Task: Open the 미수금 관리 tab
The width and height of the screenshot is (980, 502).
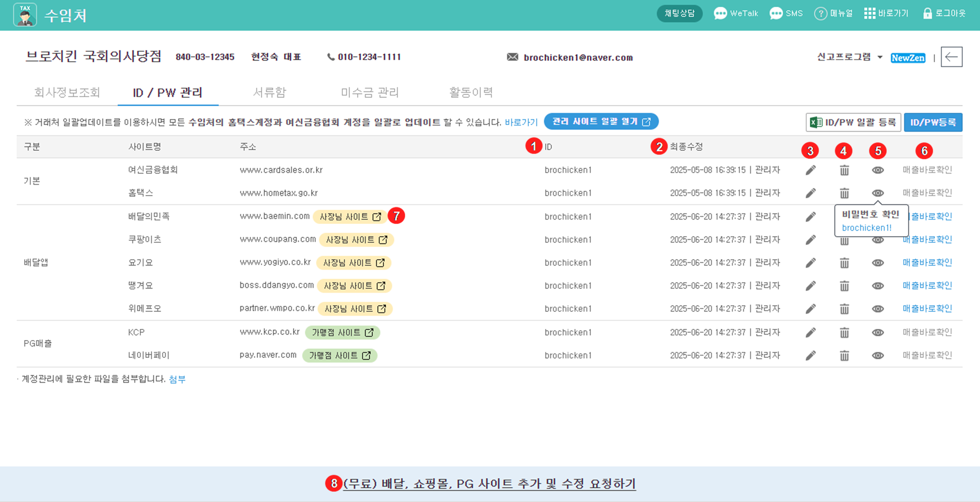Action: click(x=370, y=92)
